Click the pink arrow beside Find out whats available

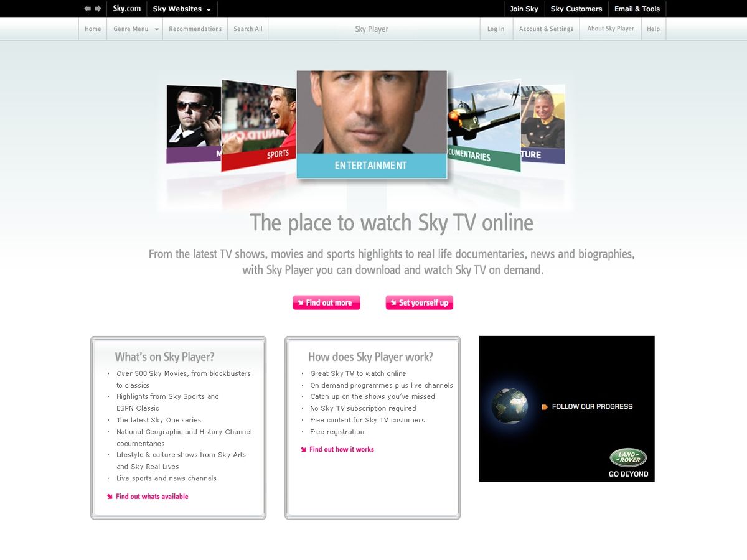pos(110,497)
